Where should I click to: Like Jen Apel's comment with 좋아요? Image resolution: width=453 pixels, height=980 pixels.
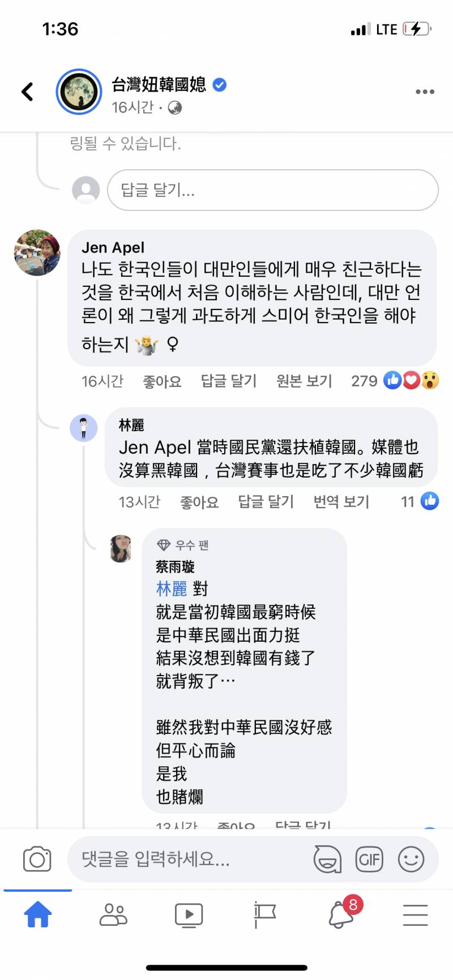(162, 380)
